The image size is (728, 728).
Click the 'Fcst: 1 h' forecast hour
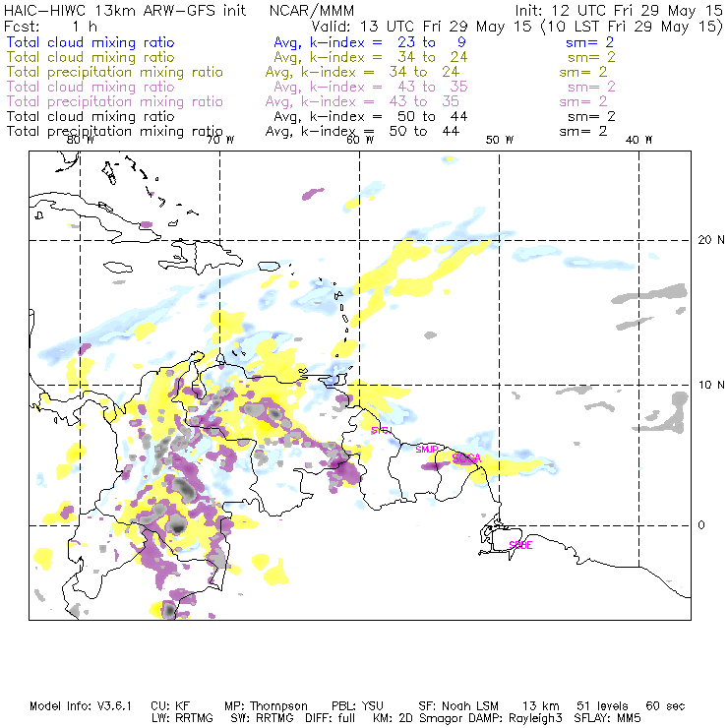tap(50, 27)
